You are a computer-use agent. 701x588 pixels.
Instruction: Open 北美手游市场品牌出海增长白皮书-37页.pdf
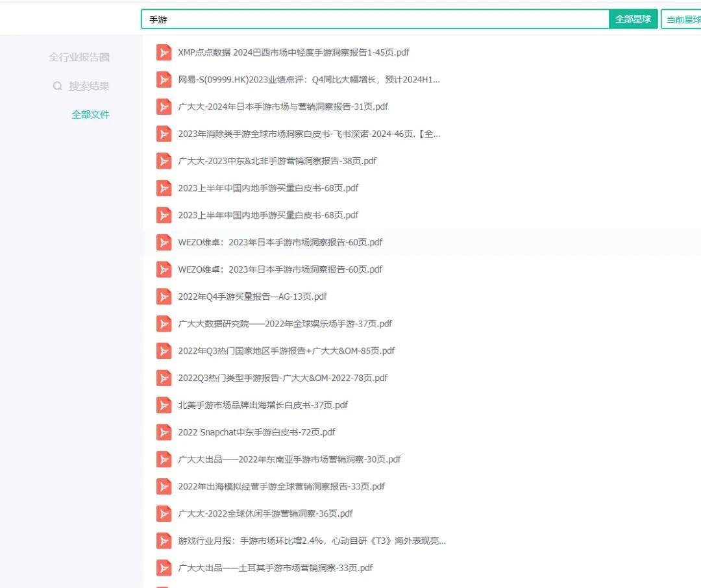pos(262,406)
